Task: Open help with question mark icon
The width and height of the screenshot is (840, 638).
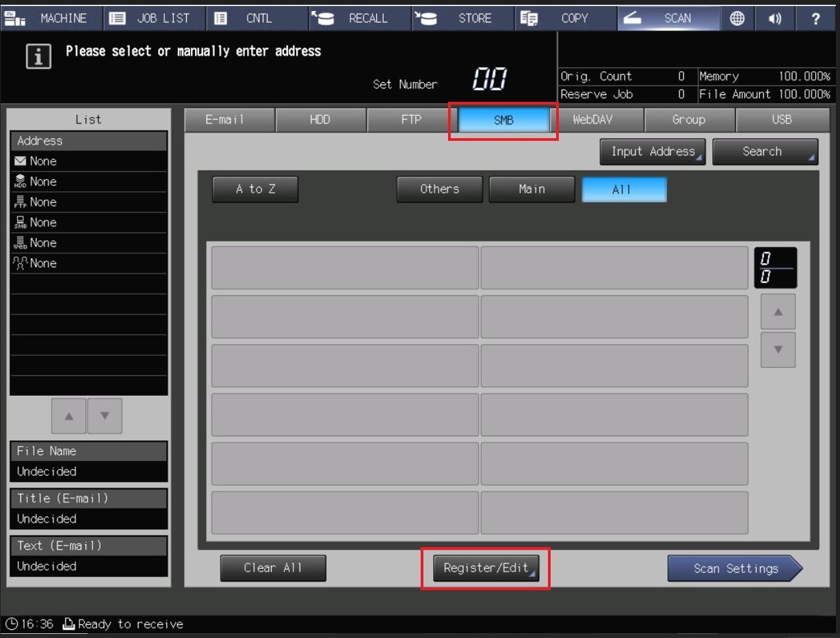Action: pos(815,18)
